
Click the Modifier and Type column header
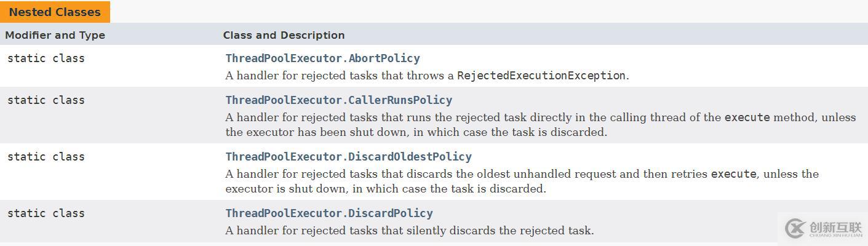point(55,35)
